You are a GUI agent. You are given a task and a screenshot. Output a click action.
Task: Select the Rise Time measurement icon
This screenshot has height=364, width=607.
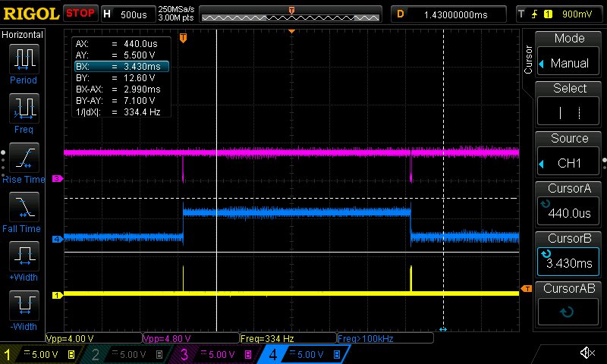[24, 158]
